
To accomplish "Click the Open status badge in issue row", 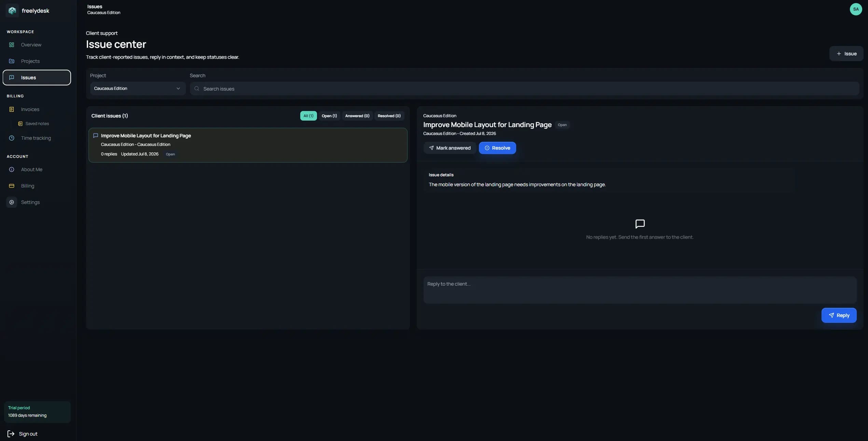I will 170,154.
